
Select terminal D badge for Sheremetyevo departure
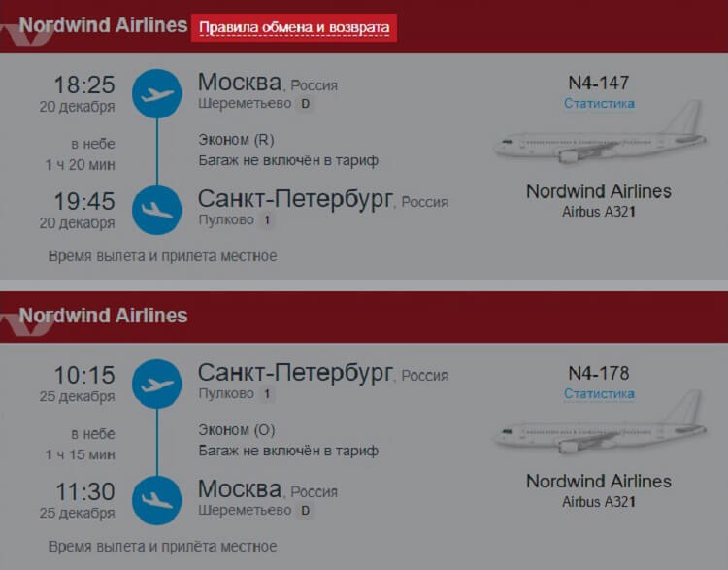305,103
